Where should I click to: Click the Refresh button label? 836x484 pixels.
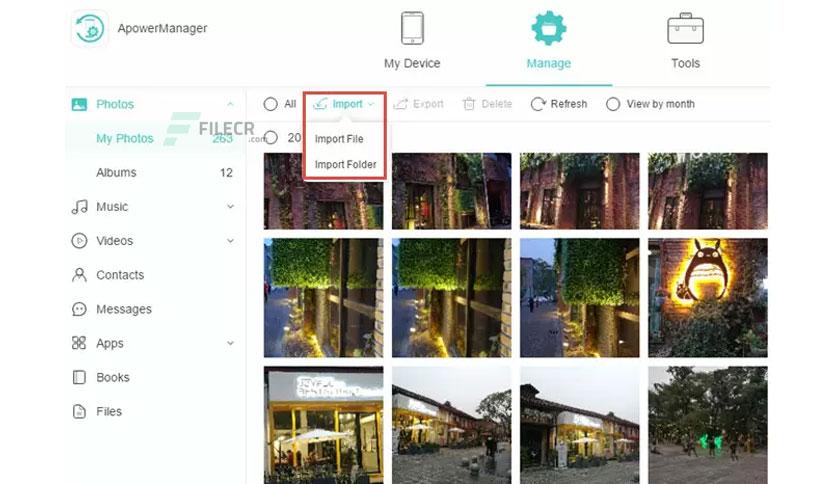pyautogui.click(x=569, y=104)
